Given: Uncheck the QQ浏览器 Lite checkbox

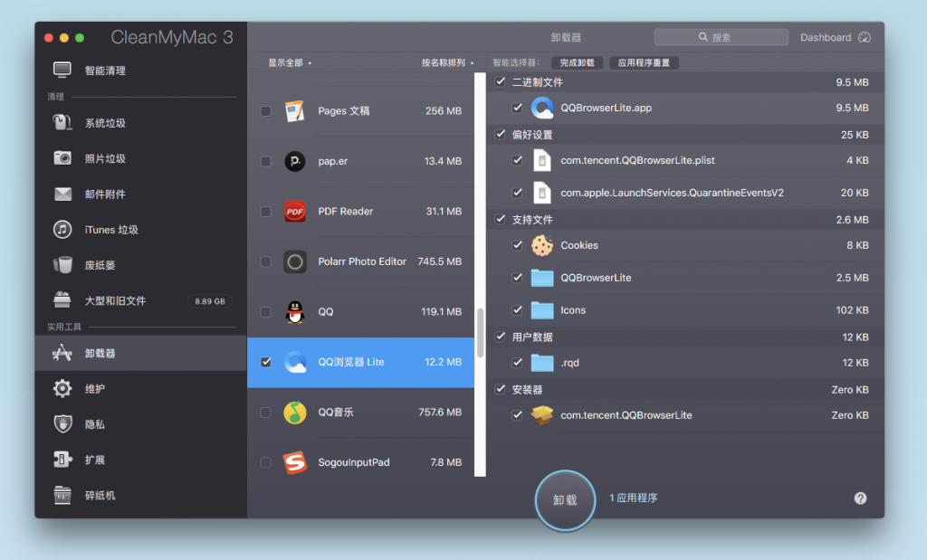Looking at the screenshot, I should (x=266, y=362).
